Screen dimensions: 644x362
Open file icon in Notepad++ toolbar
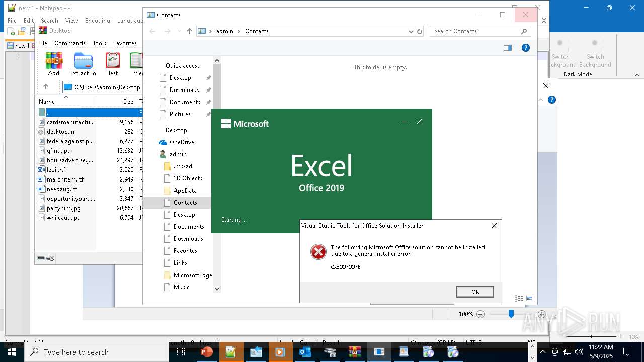(x=22, y=32)
